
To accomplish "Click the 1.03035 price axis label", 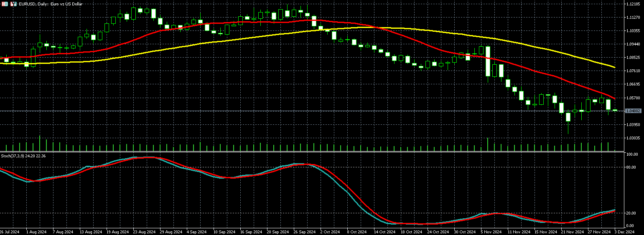I will pyautogui.click(x=634, y=138).
